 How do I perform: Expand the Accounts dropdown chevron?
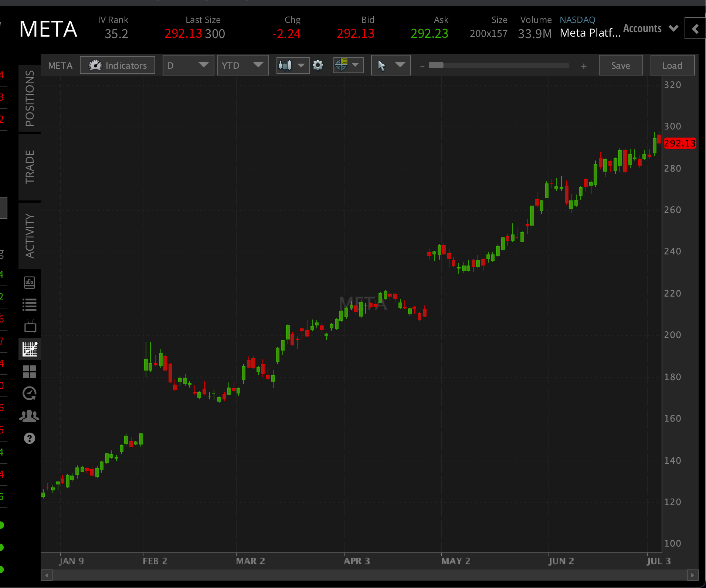click(674, 28)
